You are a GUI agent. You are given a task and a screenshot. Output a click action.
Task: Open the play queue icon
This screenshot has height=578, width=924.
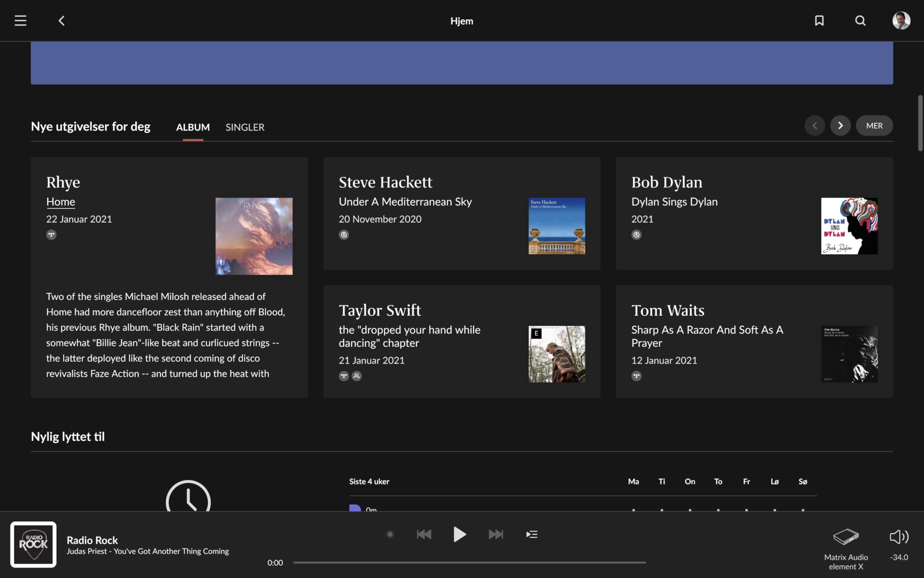click(532, 534)
